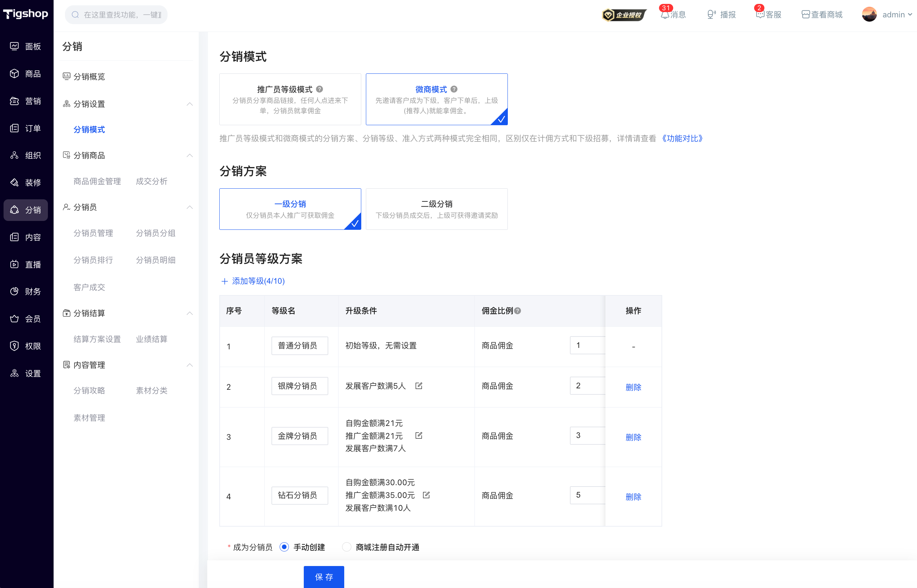This screenshot has height=588, width=917.
Task: Go to 财务 in main sidebar
Action: pyautogui.click(x=26, y=291)
